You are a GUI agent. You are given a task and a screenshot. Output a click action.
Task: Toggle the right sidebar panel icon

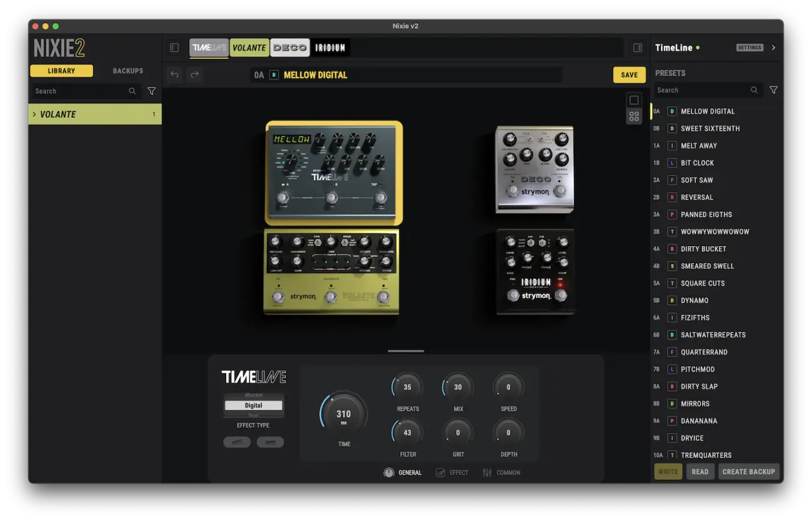click(x=637, y=47)
